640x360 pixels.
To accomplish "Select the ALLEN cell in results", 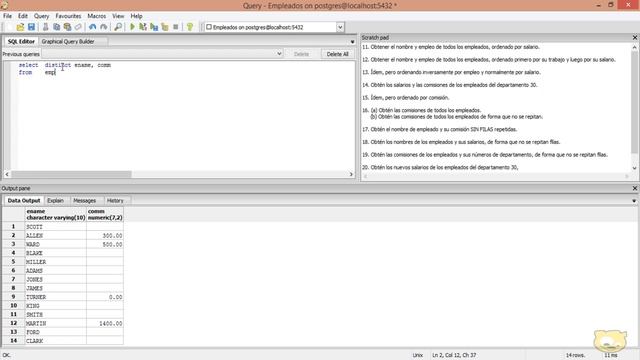I will pos(56,236).
